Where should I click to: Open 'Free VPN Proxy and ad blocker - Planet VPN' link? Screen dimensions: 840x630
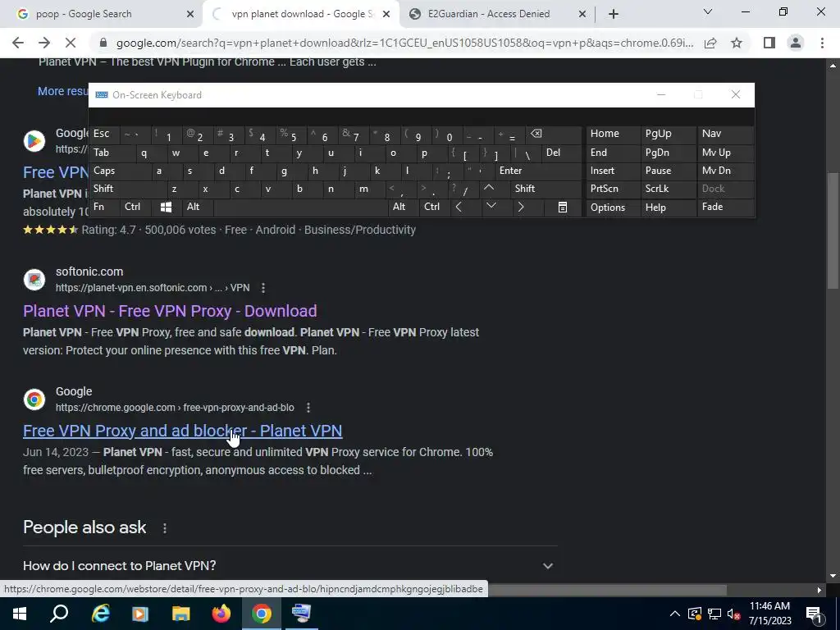(183, 431)
